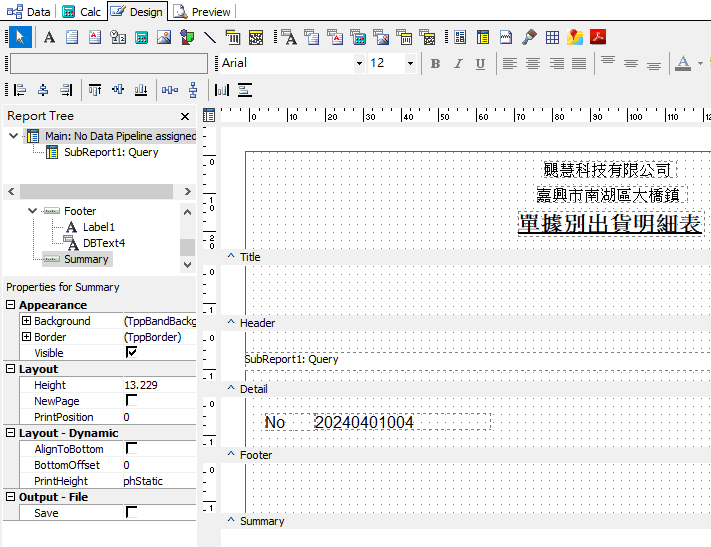Space selected components horizontally
The image size is (711, 547).
[170, 90]
